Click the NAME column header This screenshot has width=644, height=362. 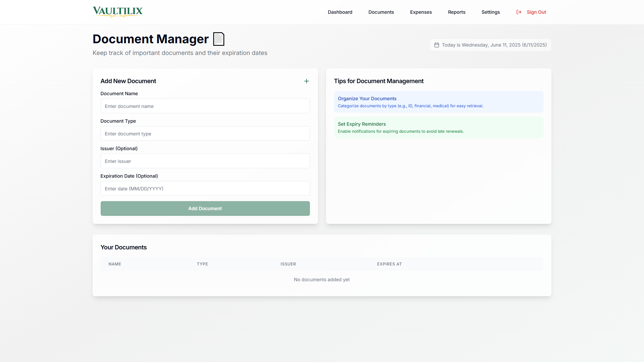coord(115,264)
